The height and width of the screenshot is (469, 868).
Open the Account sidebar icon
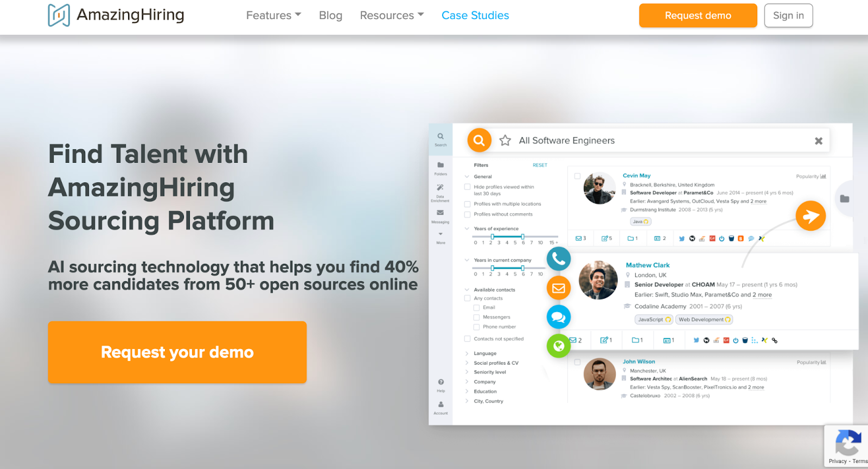[441, 408]
